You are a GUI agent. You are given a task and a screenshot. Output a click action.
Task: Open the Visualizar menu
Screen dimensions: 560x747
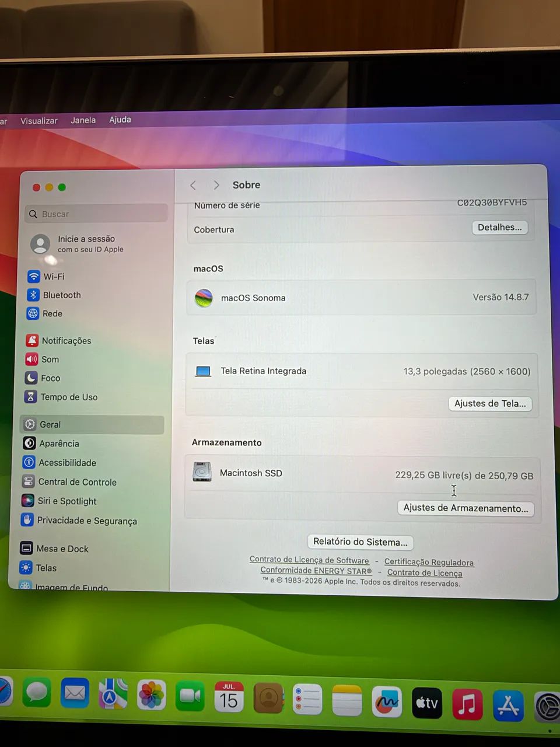(39, 121)
